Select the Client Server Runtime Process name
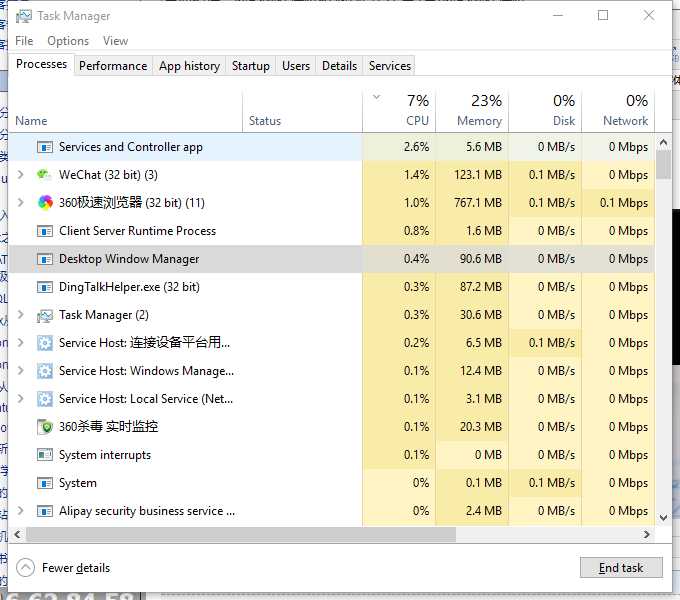 click(x=137, y=231)
